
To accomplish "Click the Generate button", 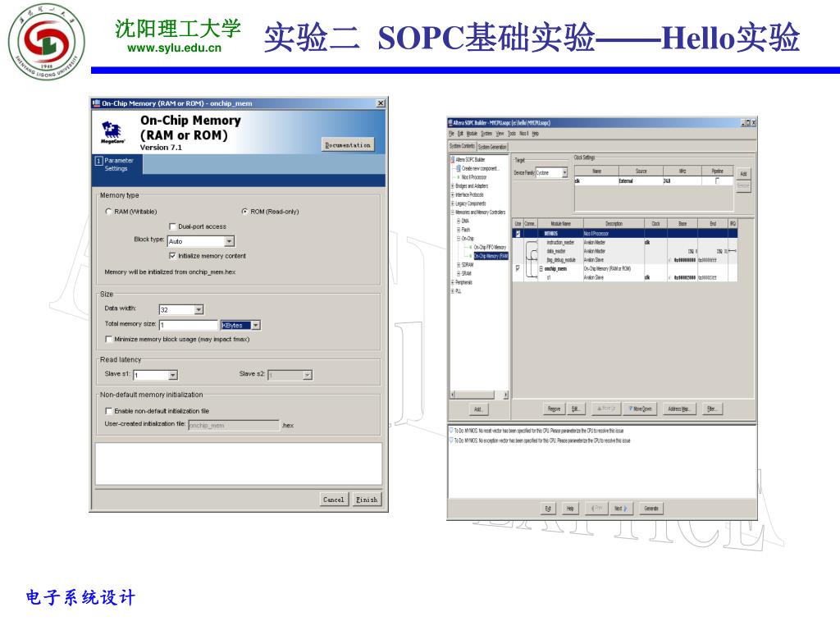I will [x=651, y=509].
